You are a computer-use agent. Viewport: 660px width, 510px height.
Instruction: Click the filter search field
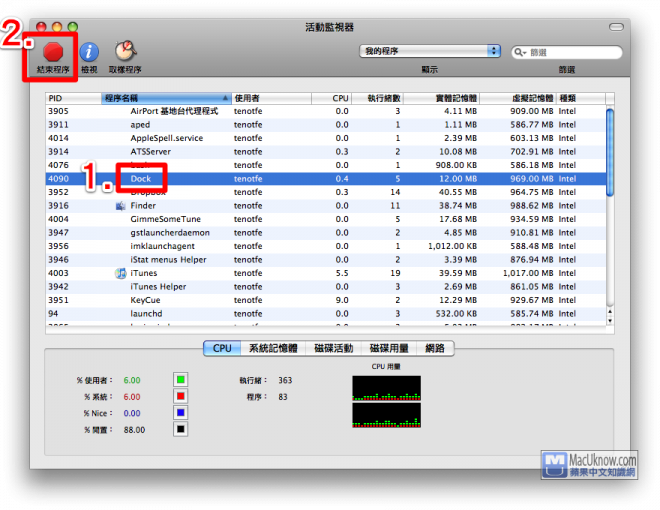point(566,52)
